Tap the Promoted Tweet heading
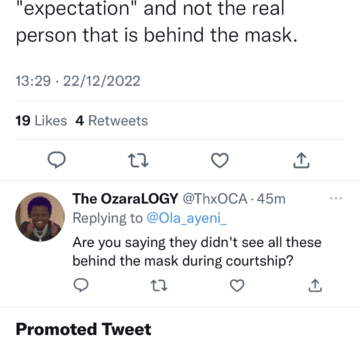Image resolution: width=360 pixels, height=360 pixels. click(x=83, y=329)
